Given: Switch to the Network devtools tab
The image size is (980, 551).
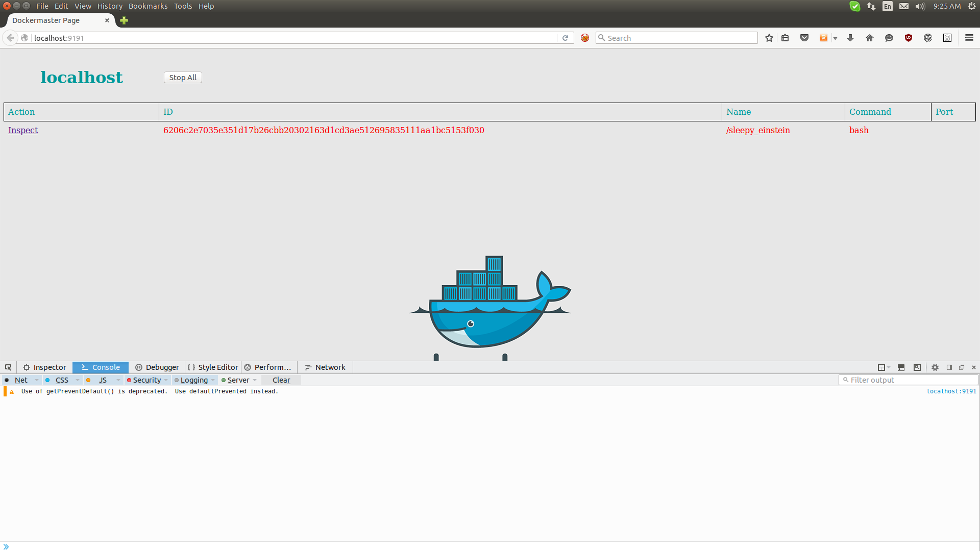Looking at the screenshot, I should click(x=325, y=367).
